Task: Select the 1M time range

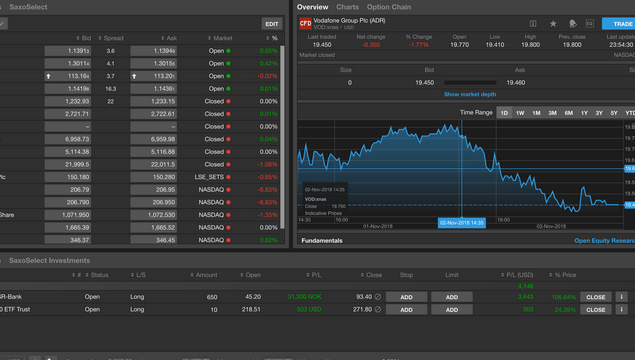Action: 536,113
